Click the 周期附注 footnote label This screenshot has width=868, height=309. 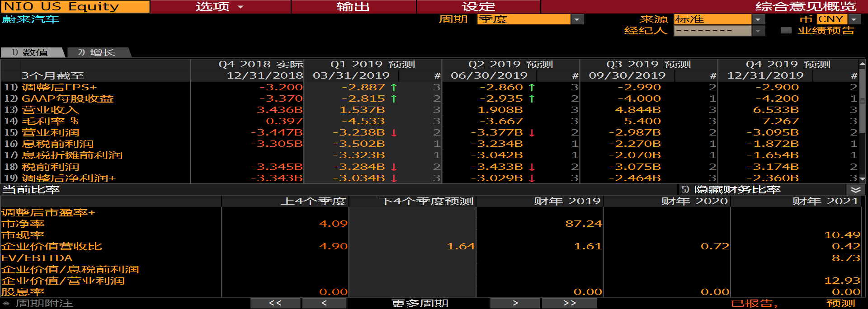(44, 303)
